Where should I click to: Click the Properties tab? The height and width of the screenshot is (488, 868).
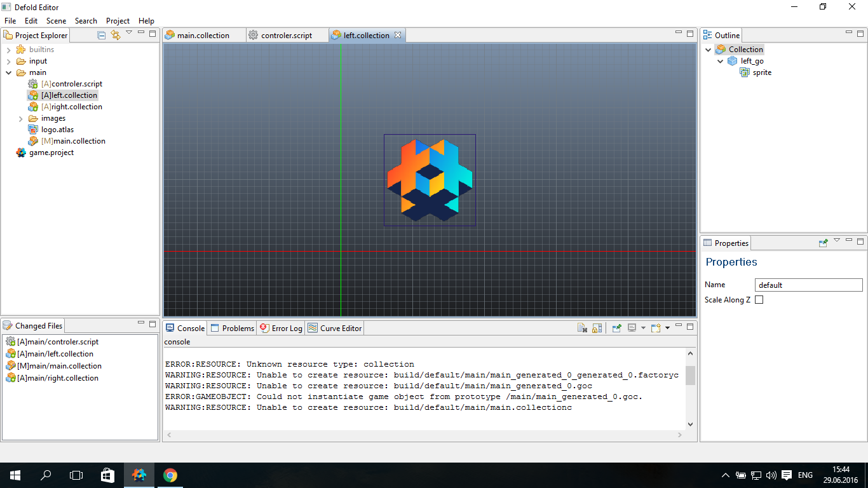726,243
